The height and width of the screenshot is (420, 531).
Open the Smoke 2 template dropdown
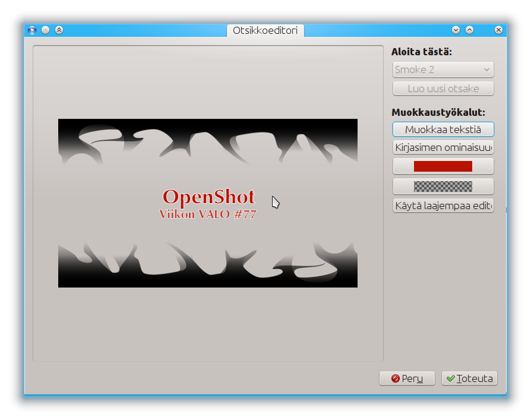tap(443, 70)
